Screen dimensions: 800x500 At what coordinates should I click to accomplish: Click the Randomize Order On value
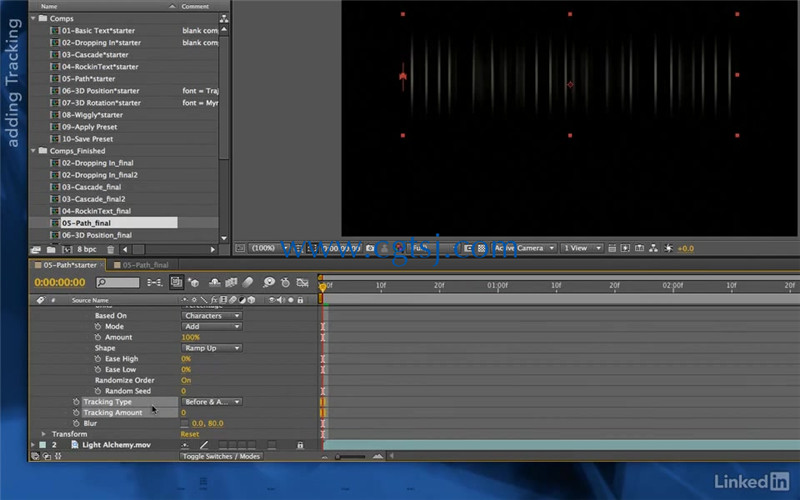click(x=186, y=380)
